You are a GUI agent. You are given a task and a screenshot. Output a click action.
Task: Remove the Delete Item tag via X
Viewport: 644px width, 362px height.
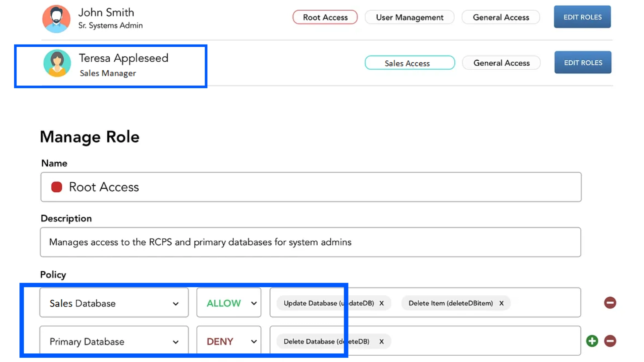[501, 303]
